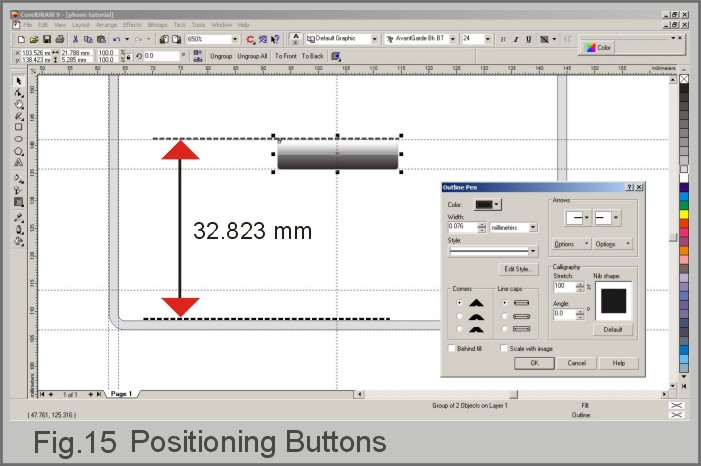The height and width of the screenshot is (466, 701).
Task: Click the Print icon
Action: pyautogui.click(x=59, y=39)
